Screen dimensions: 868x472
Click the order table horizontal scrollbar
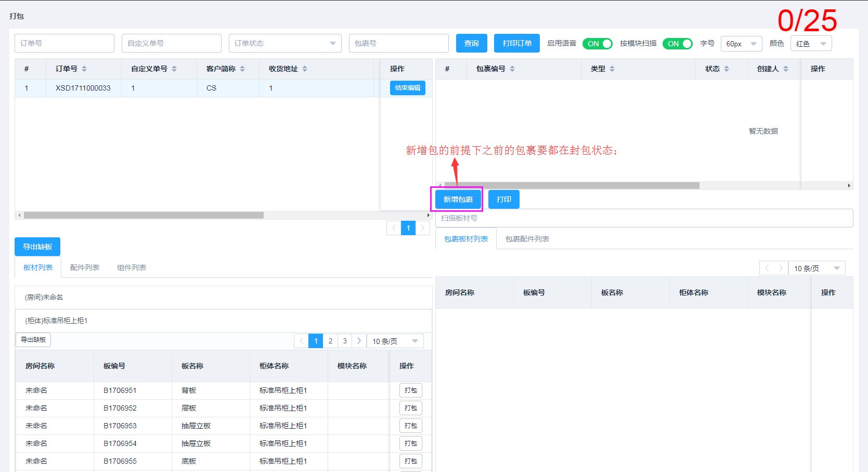coord(144,215)
